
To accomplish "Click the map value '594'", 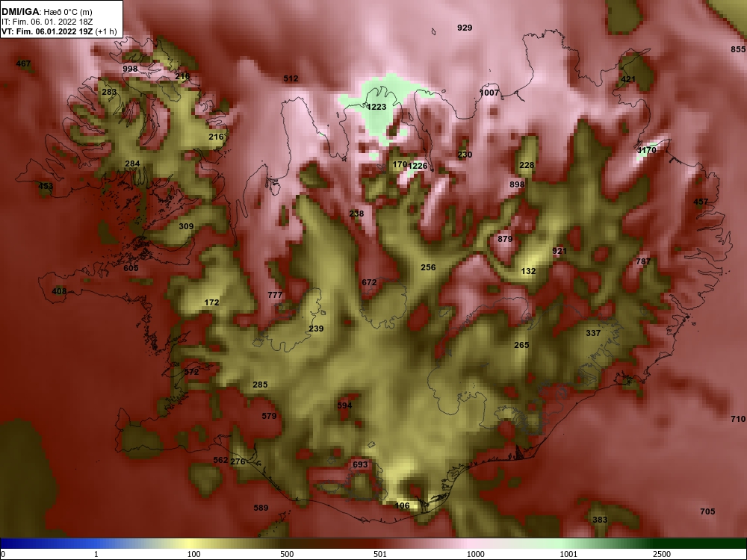I will (344, 405).
